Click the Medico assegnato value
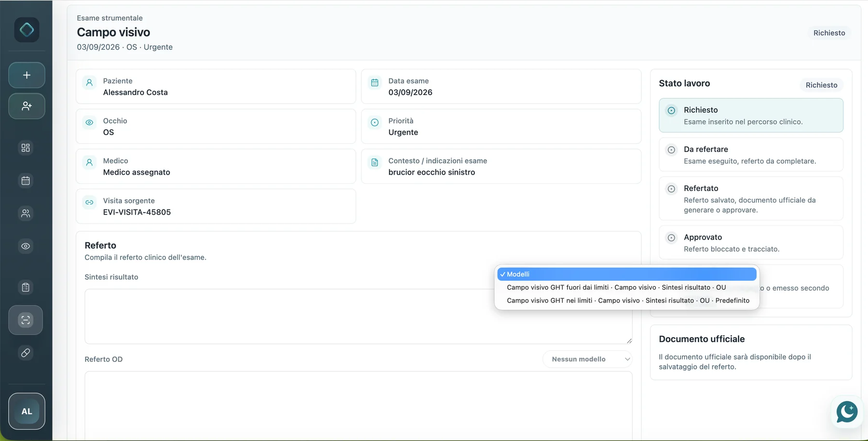This screenshot has height=441, width=868. click(x=136, y=172)
